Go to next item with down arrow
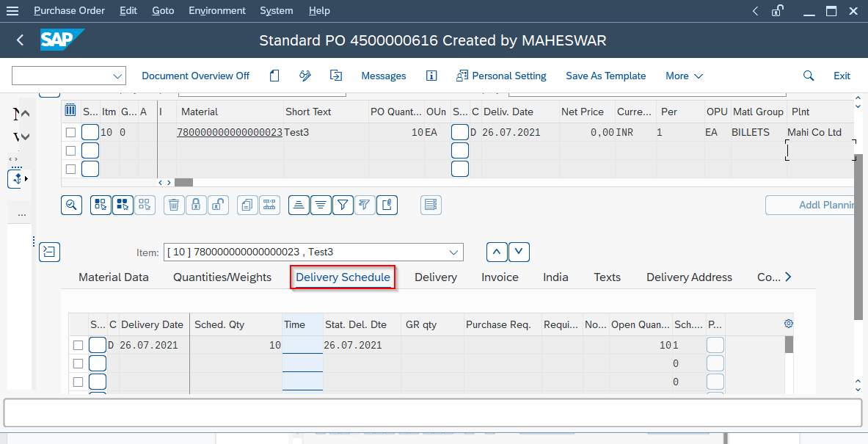Image resolution: width=868 pixels, height=444 pixels. click(x=519, y=252)
